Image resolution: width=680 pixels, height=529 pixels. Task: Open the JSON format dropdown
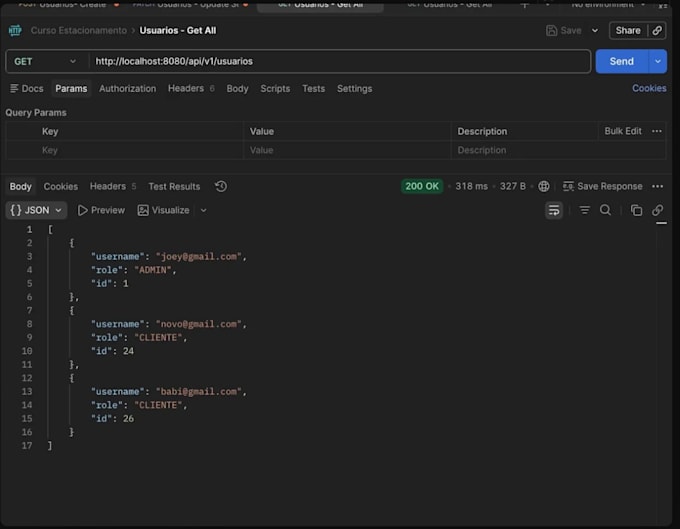(x=36, y=210)
